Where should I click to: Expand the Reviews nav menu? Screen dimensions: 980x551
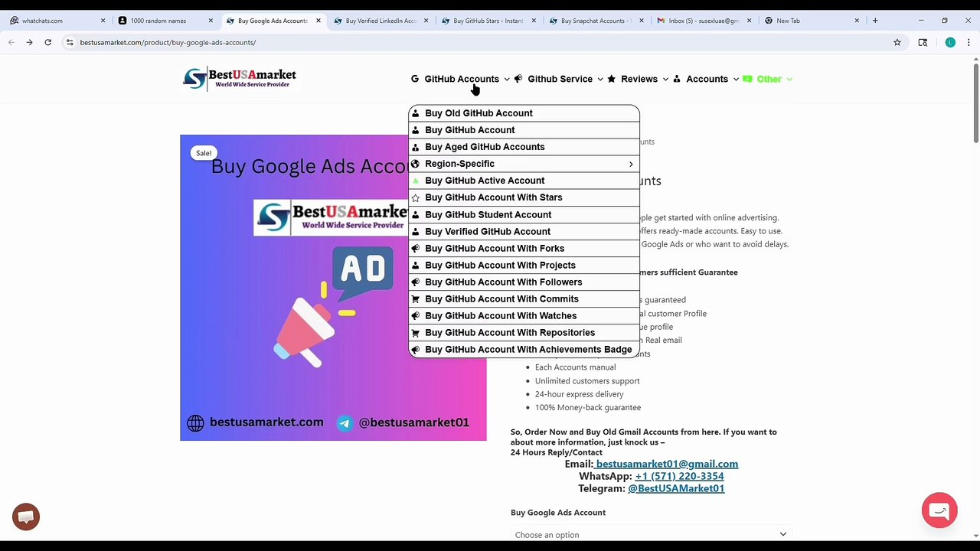click(639, 79)
